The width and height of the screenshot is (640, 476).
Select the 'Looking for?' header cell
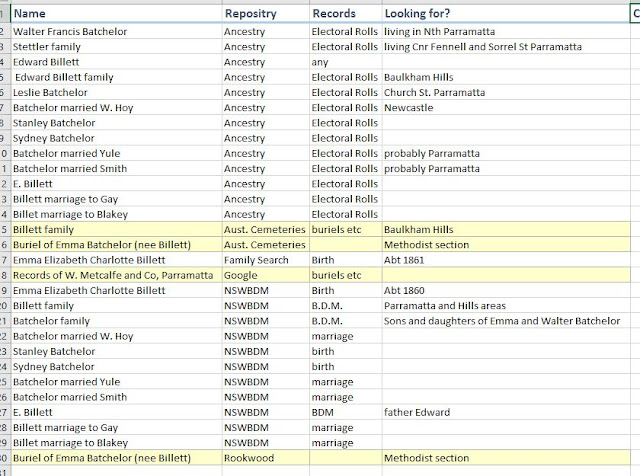click(506, 13)
